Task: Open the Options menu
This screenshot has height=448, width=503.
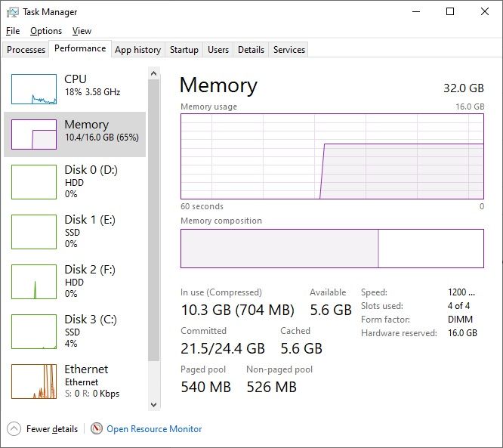Action: (x=46, y=31)
